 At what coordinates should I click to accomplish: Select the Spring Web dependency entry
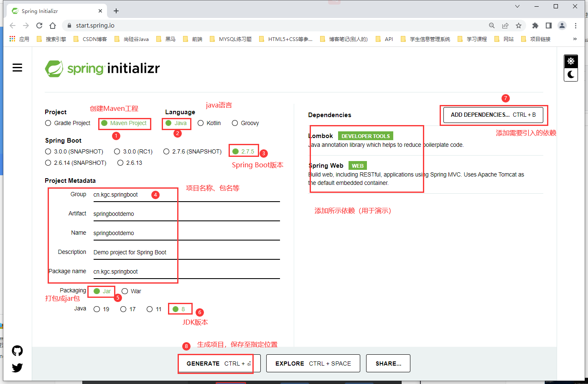pos(425,174)
